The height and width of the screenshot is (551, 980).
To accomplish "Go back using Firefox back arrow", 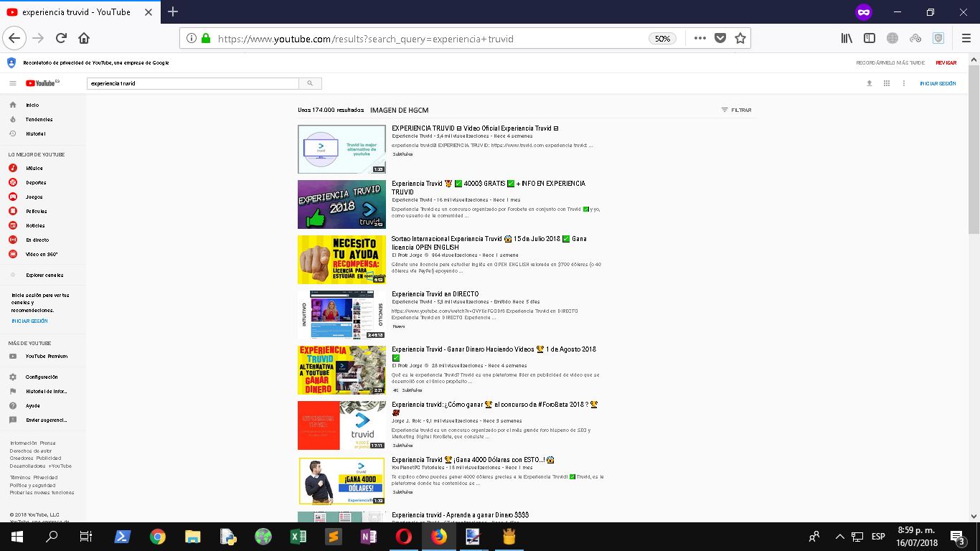I will click(15, 39).
